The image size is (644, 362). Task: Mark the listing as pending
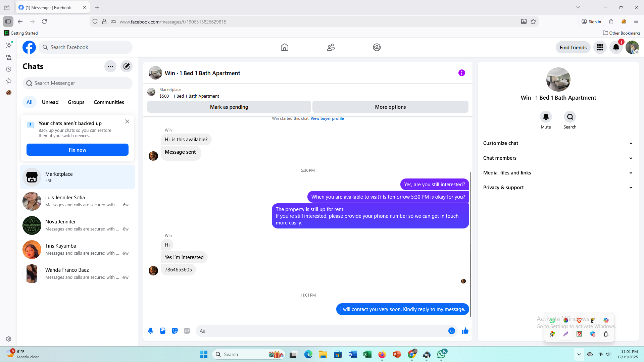point(229,107)
